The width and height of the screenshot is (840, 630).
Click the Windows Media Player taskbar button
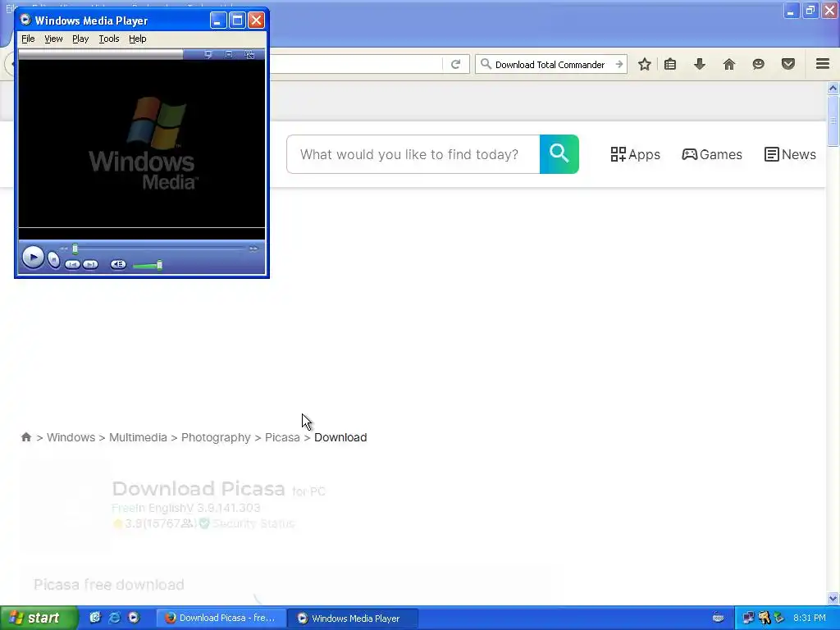coord(353,618)
